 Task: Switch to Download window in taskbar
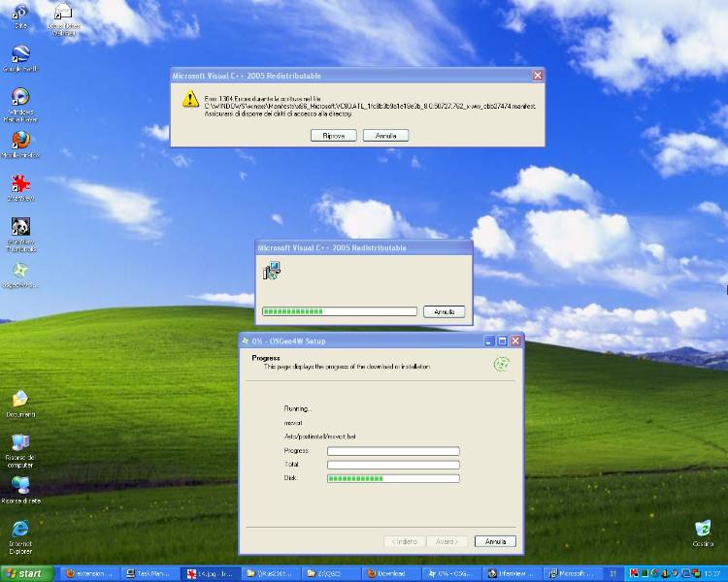point(389,573)
